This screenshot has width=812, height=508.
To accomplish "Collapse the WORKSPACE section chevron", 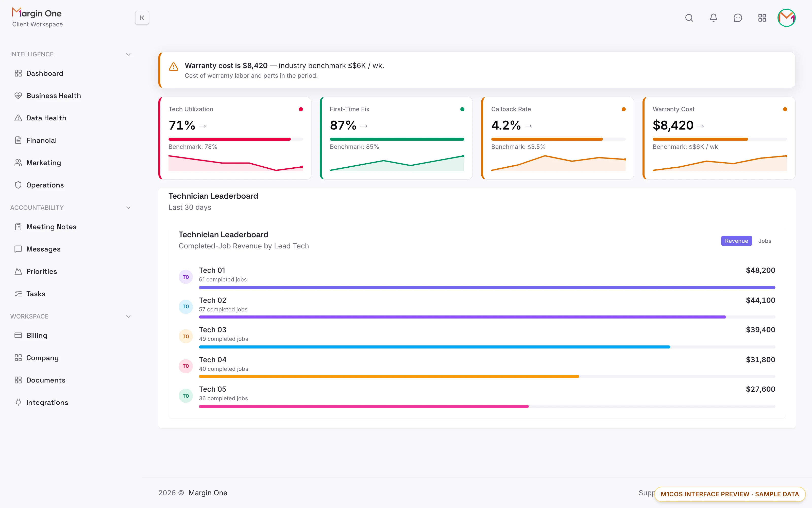I will [x=128, y=316].
